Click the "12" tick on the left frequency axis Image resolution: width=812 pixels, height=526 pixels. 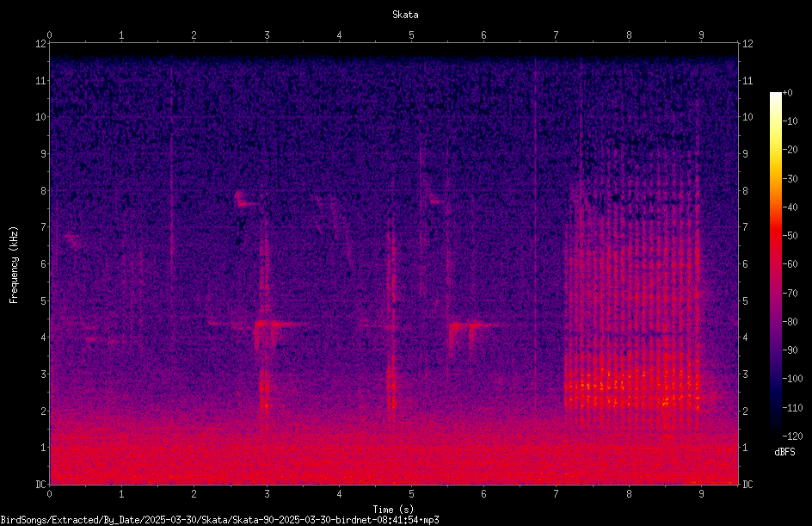point(40,44)
